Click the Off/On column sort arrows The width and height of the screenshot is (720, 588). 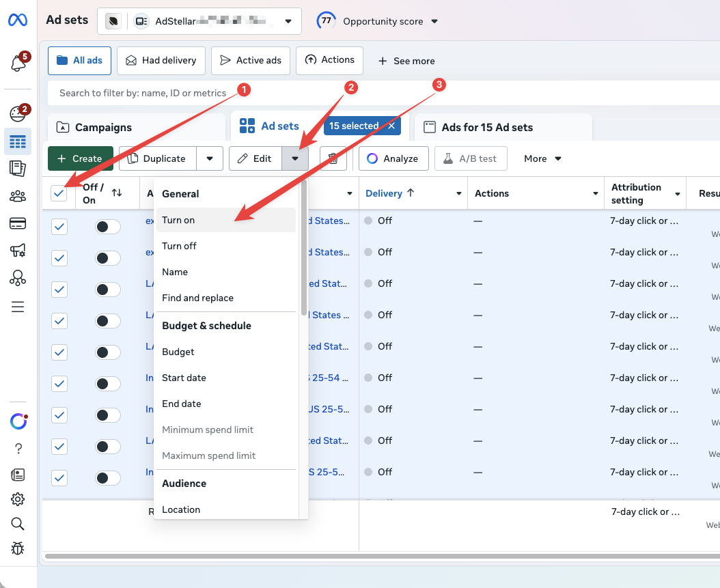click(117, 193)
